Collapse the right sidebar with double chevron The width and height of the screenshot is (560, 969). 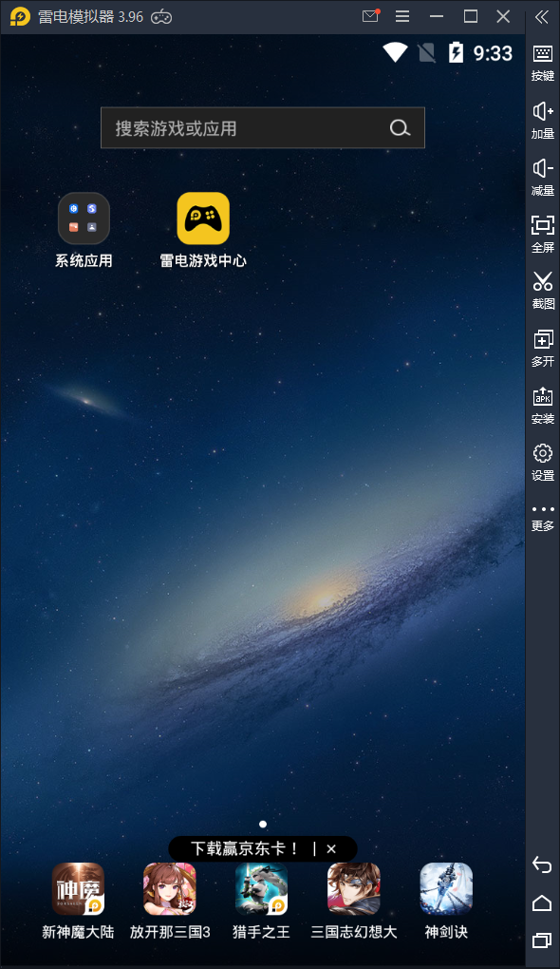[x=542, y=17]
